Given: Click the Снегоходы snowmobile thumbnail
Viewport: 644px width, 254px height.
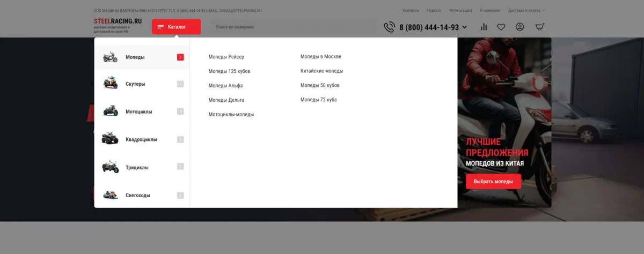Looking at the screenshot, I should (x=110, y=195).
